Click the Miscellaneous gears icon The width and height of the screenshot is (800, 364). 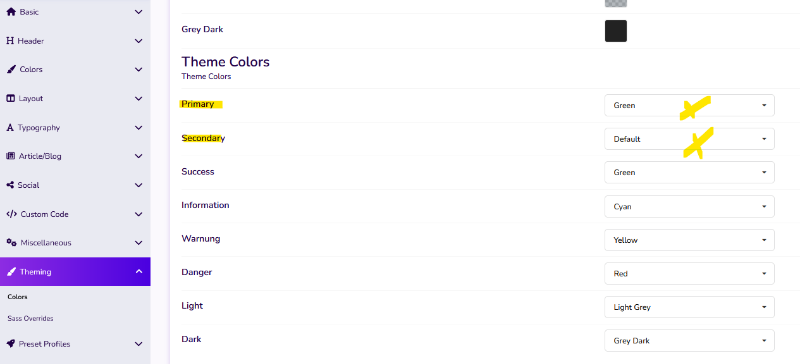pos(12,242)
